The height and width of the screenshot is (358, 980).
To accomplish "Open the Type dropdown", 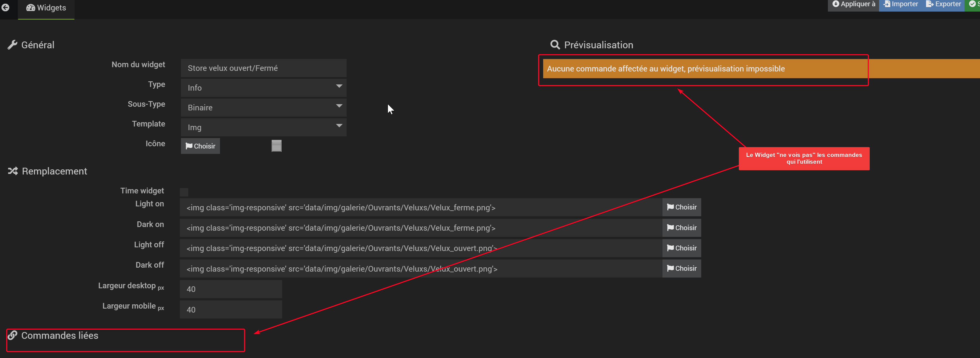I will (263, 88).
